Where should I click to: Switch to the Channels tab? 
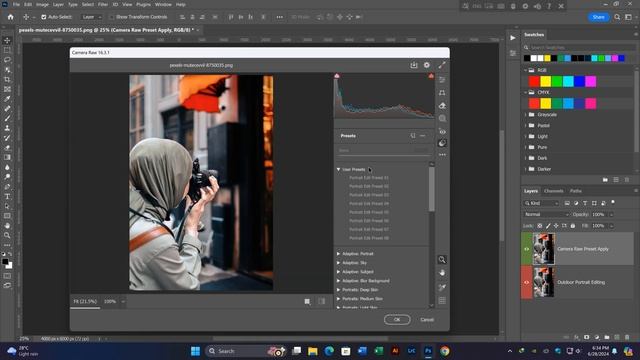553,191
